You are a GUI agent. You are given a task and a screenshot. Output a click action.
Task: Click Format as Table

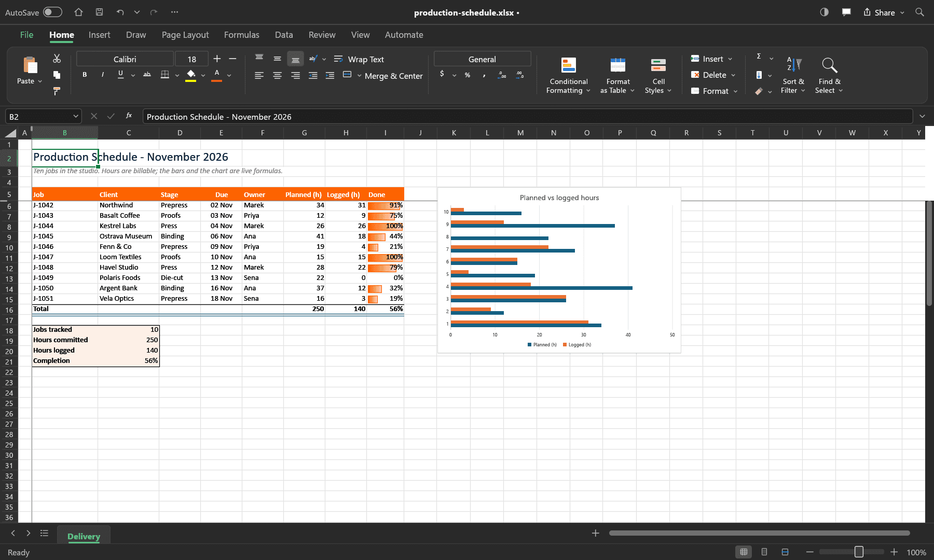click(617, 76)
